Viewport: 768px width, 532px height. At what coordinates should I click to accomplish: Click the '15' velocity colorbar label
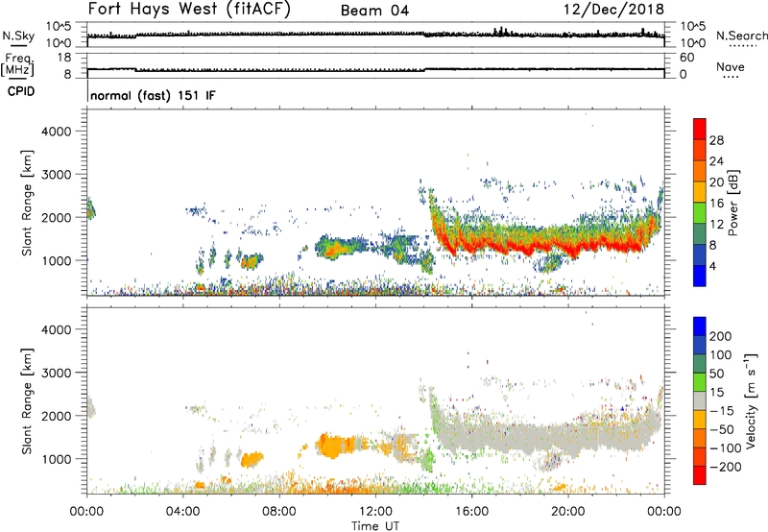point(716,393)
